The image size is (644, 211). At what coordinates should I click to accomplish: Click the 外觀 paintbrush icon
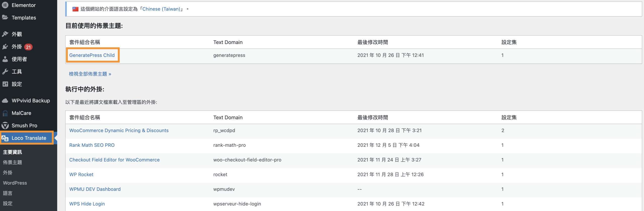[5, 34]
